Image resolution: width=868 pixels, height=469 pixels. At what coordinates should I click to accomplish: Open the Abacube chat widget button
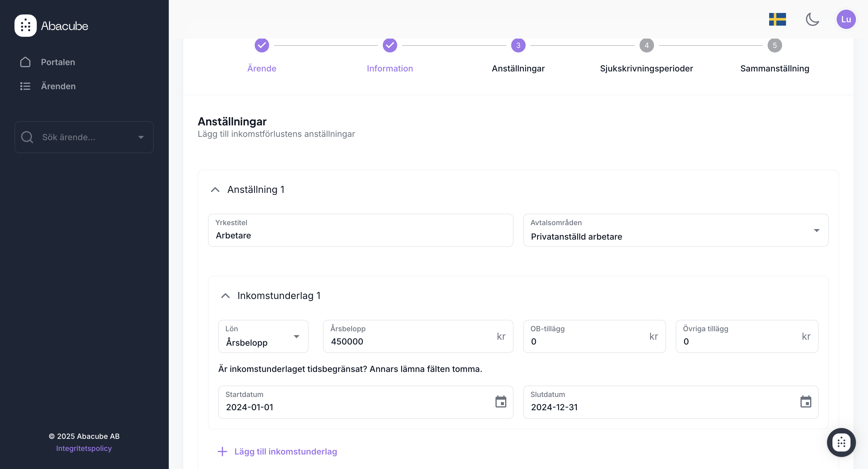841,442
